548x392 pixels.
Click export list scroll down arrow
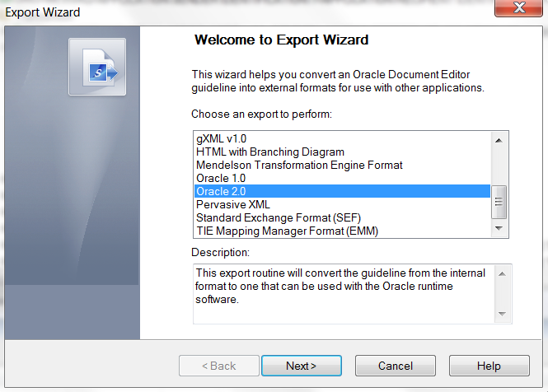coord(499,228)
